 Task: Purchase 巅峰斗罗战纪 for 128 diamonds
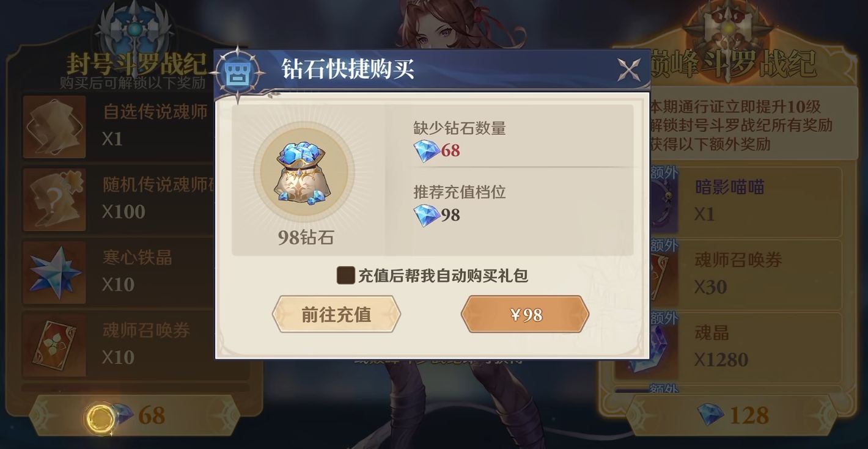click(x=732, y=416)
